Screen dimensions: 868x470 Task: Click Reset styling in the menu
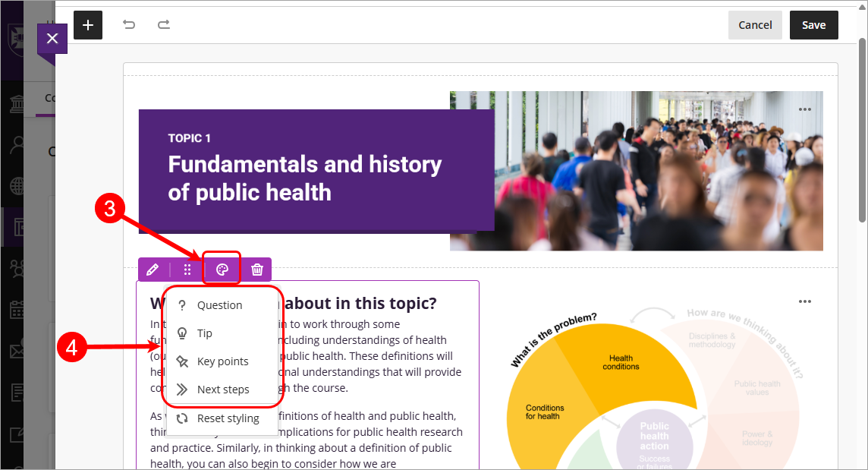(228, 418)
